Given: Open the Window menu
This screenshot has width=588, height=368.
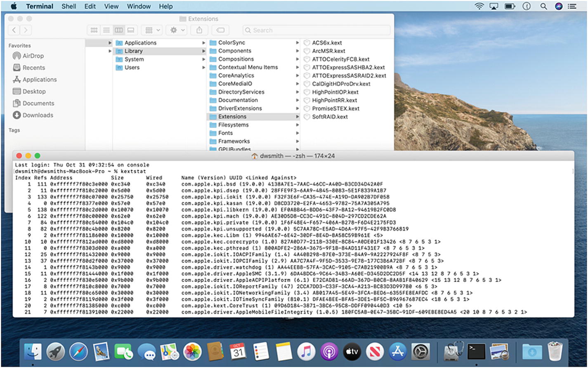Looking at the screenshot, I should [x=139, y=6].
